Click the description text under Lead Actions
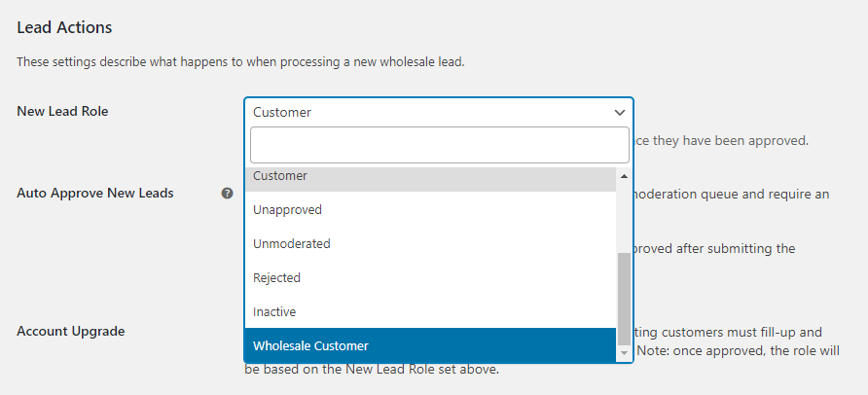The width and height of the screenshot is (868, 395). coord(240,63)
